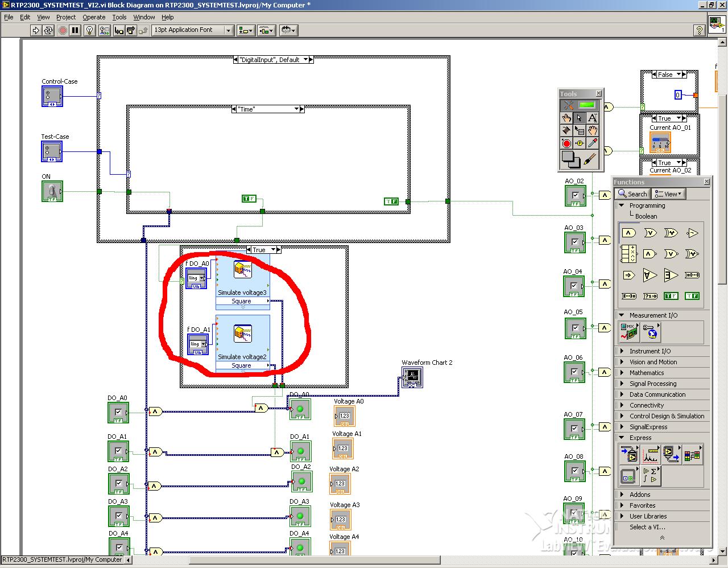This screenshot has height=568, width=728.
Task: Select the Connect Wire spool tool
Action: pyautogui.click(x=566, y=130)
